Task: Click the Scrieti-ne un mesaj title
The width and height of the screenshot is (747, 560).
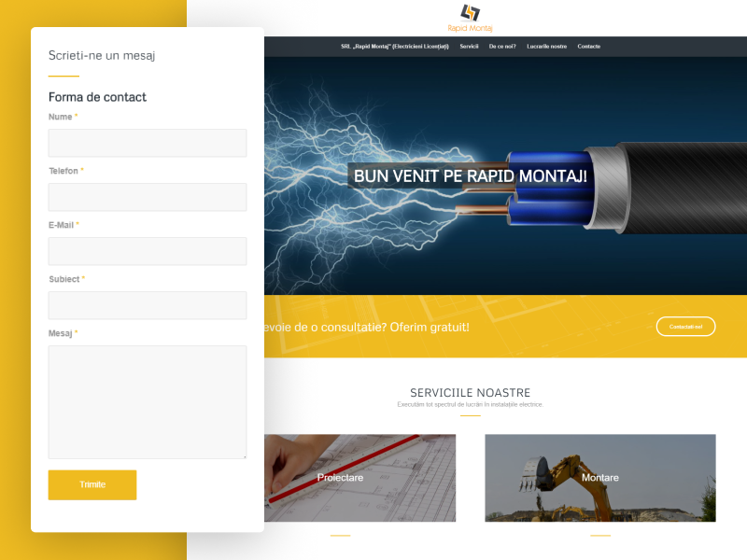Action: (x=102, y=56)
